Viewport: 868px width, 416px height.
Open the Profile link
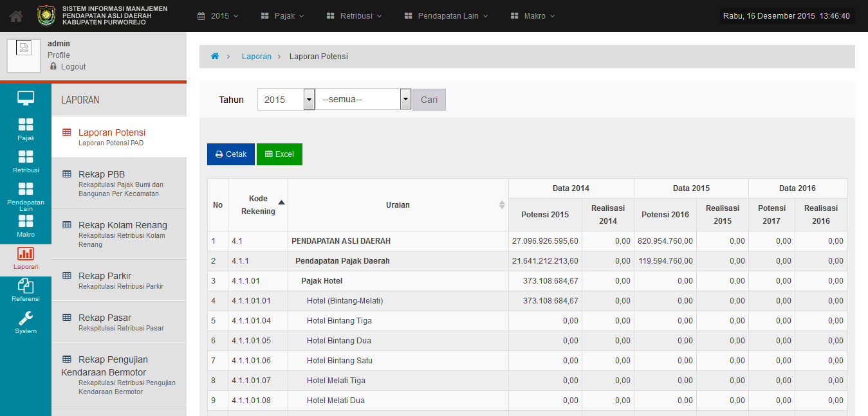tap(59, 55)
